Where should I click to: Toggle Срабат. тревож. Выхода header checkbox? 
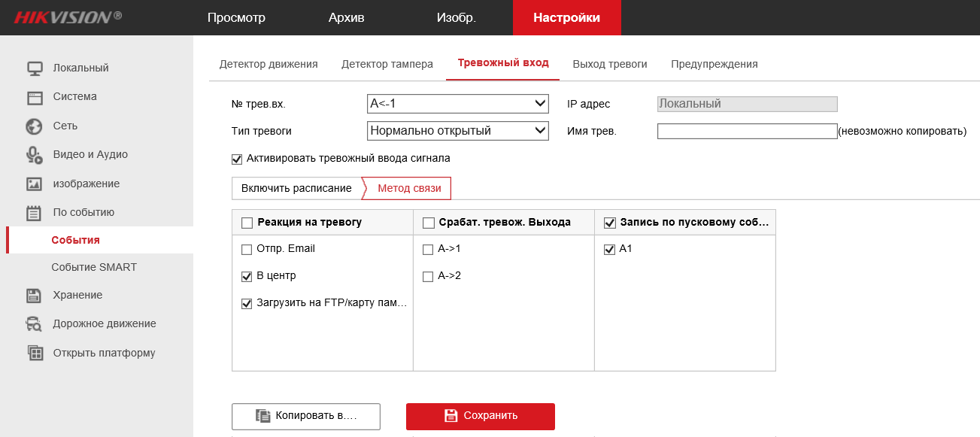428,223
